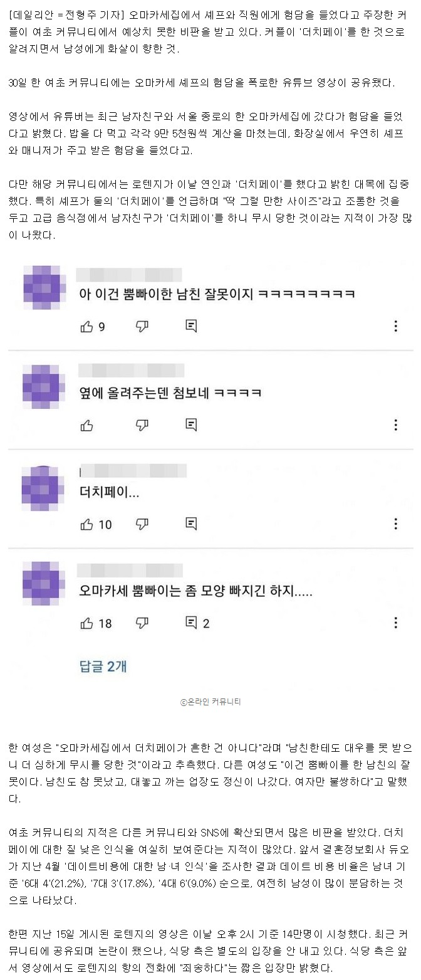The width and height of the screenshot is (421, 980).
Task: Dislike the 옆에 올려주는덴 첨보네 comment
Action: [142, 425]
